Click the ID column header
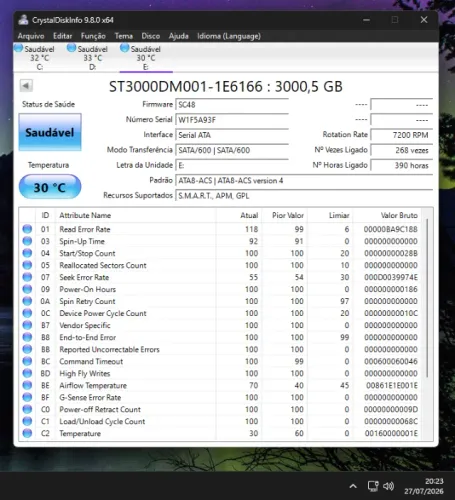455x500 pixels. click(x=45, y=215)
